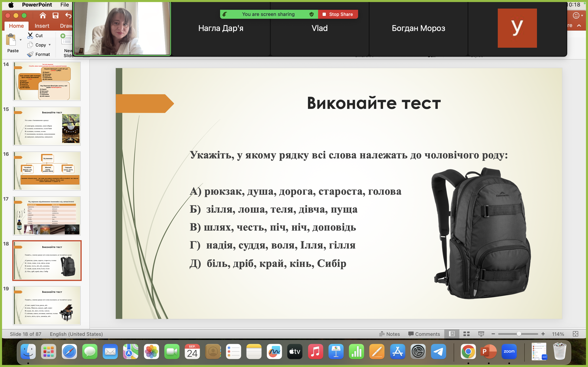Click the Undo arrow icon
The height and width of the screenshot is (367, 588).
(68, 15)
